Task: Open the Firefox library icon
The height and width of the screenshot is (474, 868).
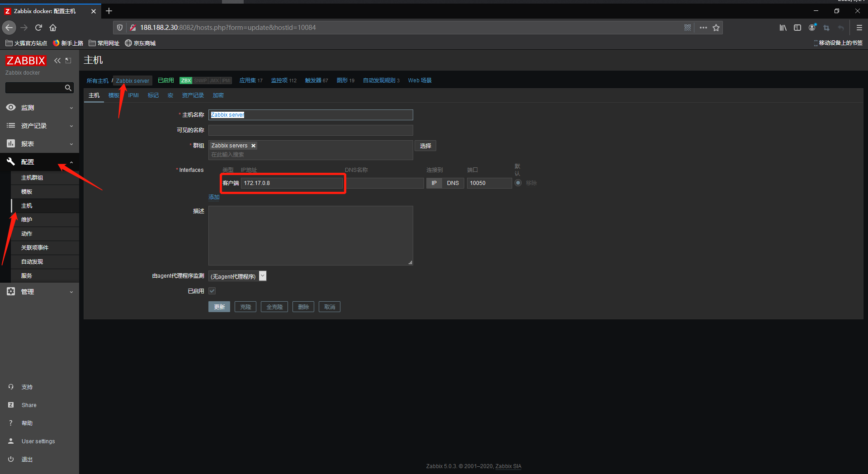Action: click(783, 28)
